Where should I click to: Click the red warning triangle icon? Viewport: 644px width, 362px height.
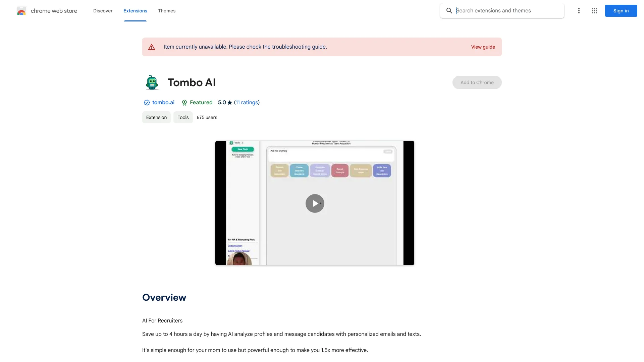152,47
